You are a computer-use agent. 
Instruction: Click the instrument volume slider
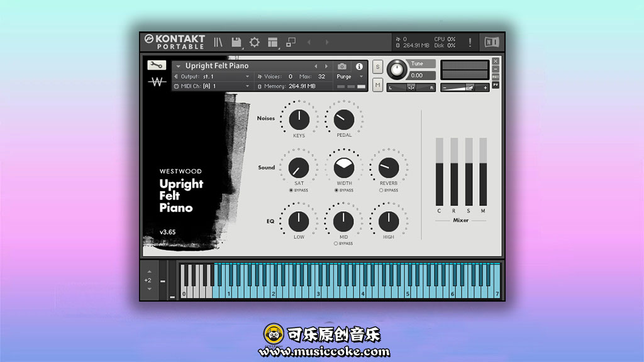click(465, 87)
